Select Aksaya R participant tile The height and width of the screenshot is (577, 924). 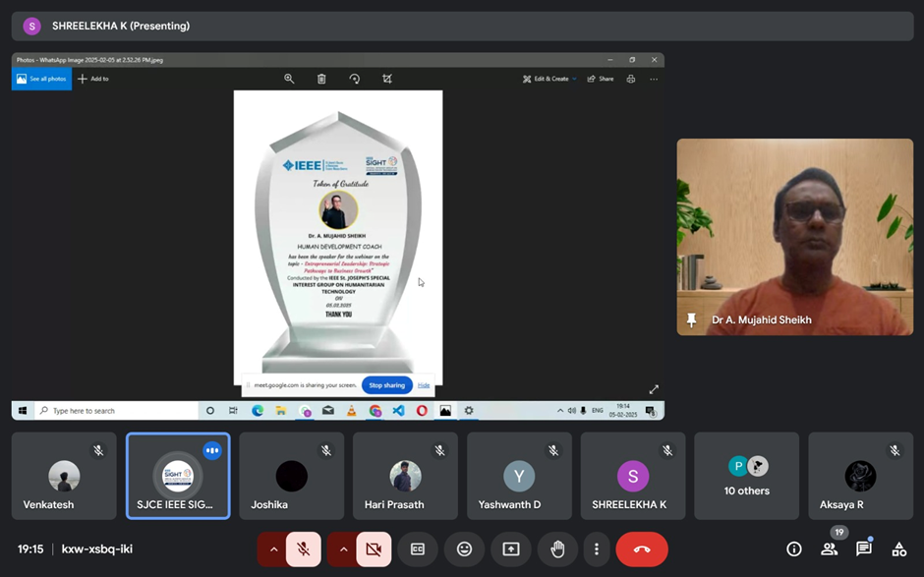pos(861,476)
